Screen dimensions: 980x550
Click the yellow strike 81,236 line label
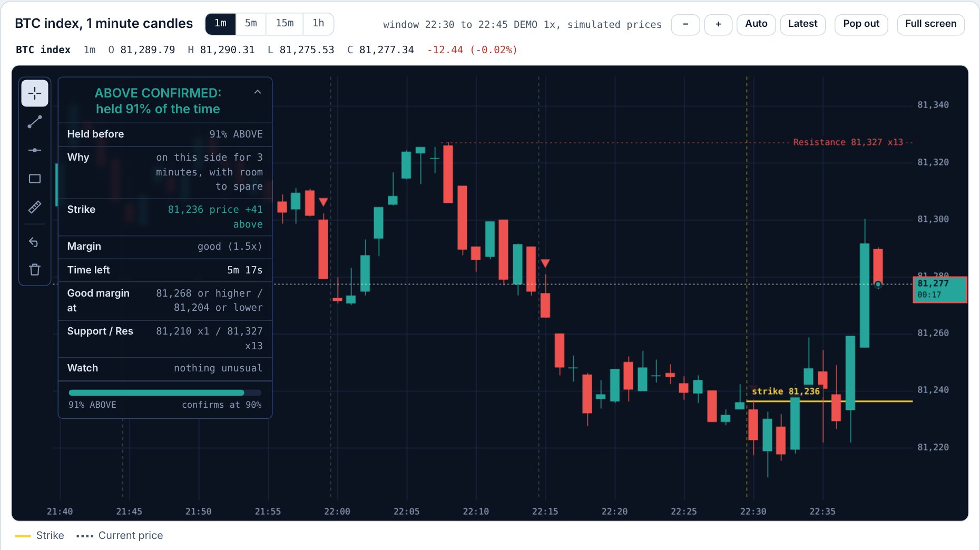(x=786, y=391)
